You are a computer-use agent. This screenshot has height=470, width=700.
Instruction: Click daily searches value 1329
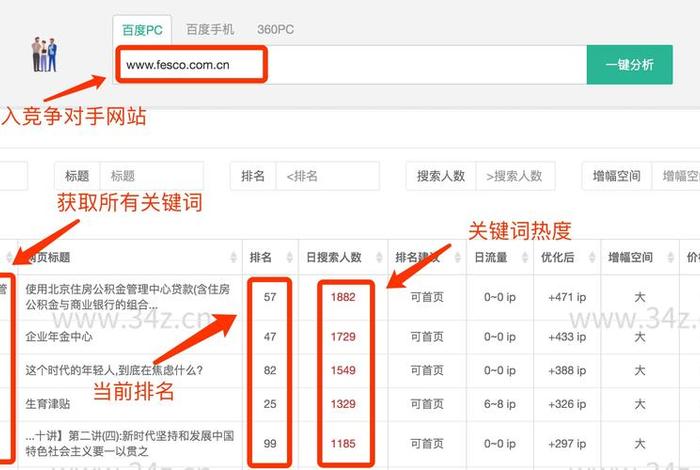coord(343,404)
